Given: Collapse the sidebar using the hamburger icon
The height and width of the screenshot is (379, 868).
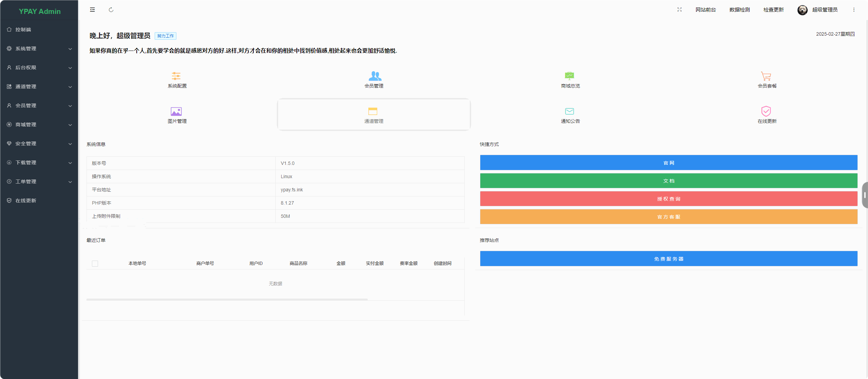Looking at the screenshot, I should click(92, 10).
